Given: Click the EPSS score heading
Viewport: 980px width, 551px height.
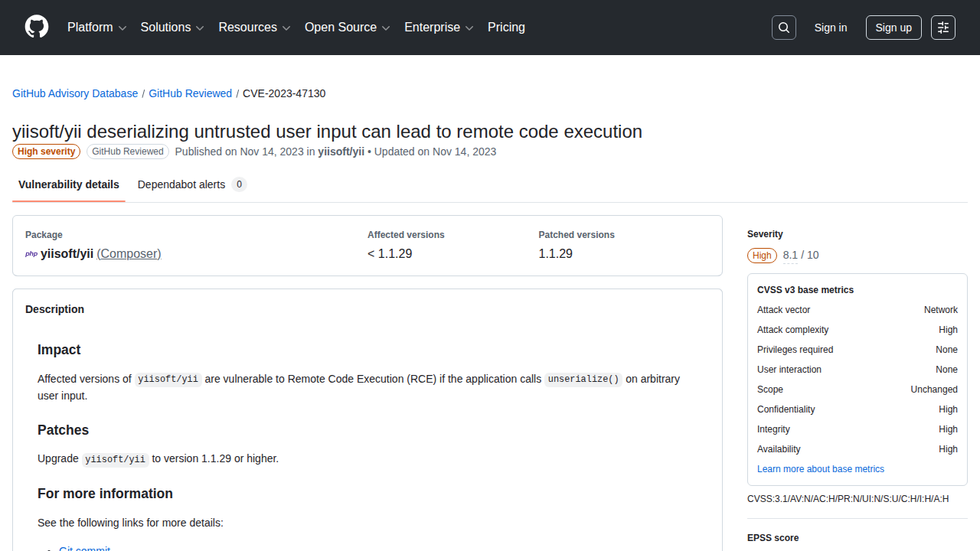Looking at the screenshot, I should click(773, 538).
